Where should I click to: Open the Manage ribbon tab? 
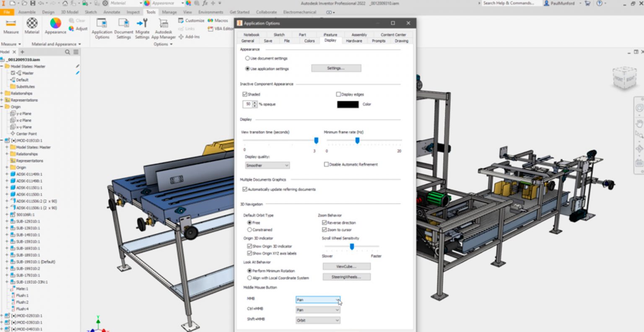[x=169, y=12]
